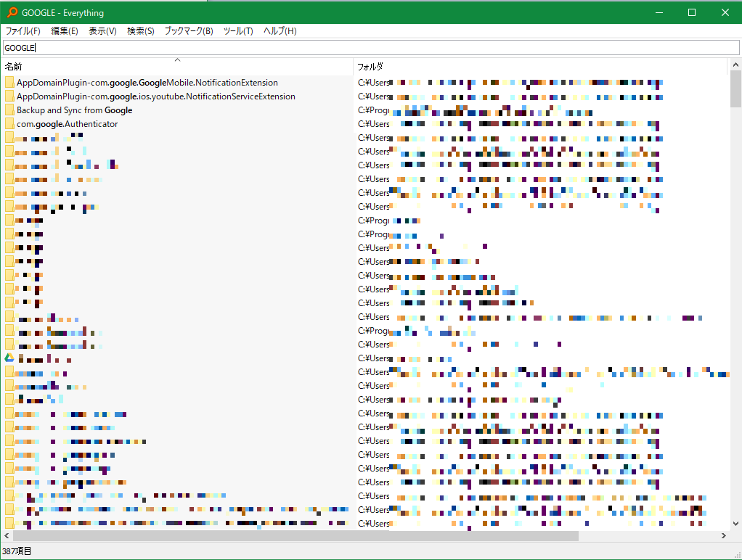Click the horizontal scrollbar left arrow

(x=7, y=535)
